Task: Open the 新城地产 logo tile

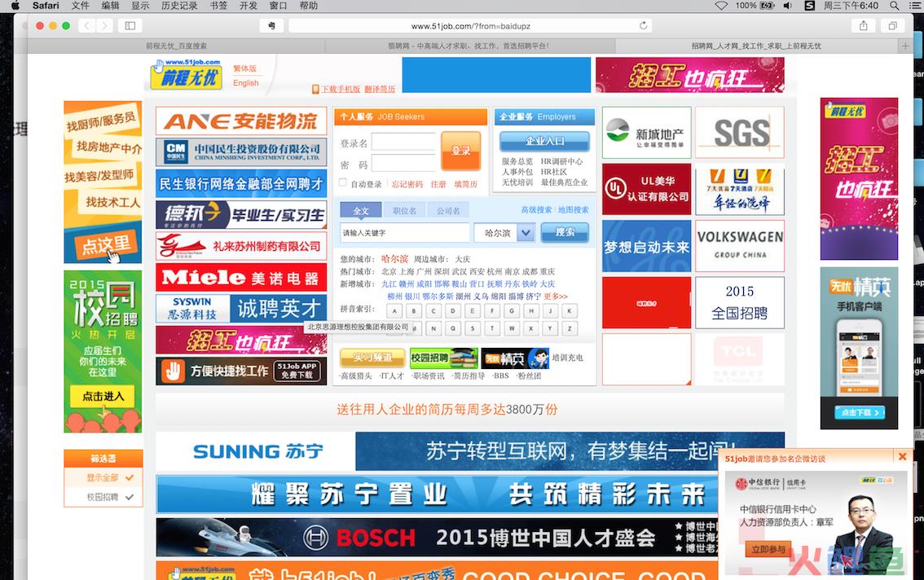Action: pyautogui.click(x=646, y=133)
